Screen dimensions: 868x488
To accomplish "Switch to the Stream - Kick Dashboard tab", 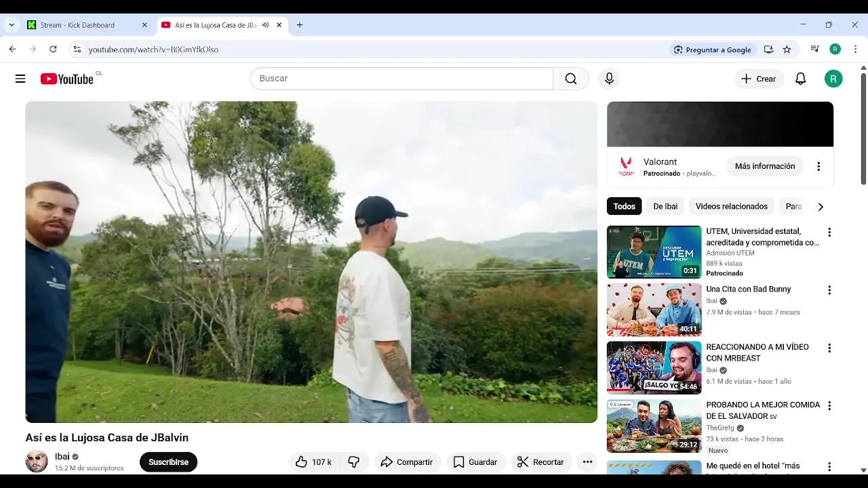I will pos(87,25).
